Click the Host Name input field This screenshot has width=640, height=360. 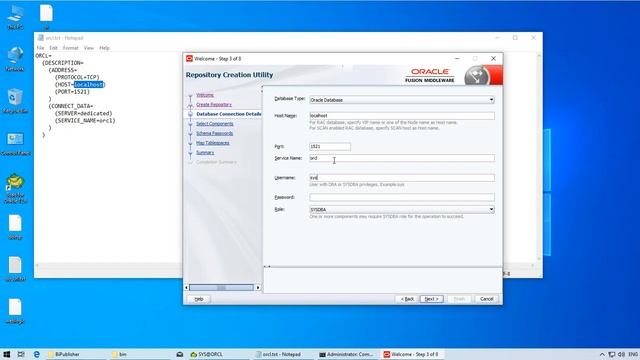[x=402, y=116]
